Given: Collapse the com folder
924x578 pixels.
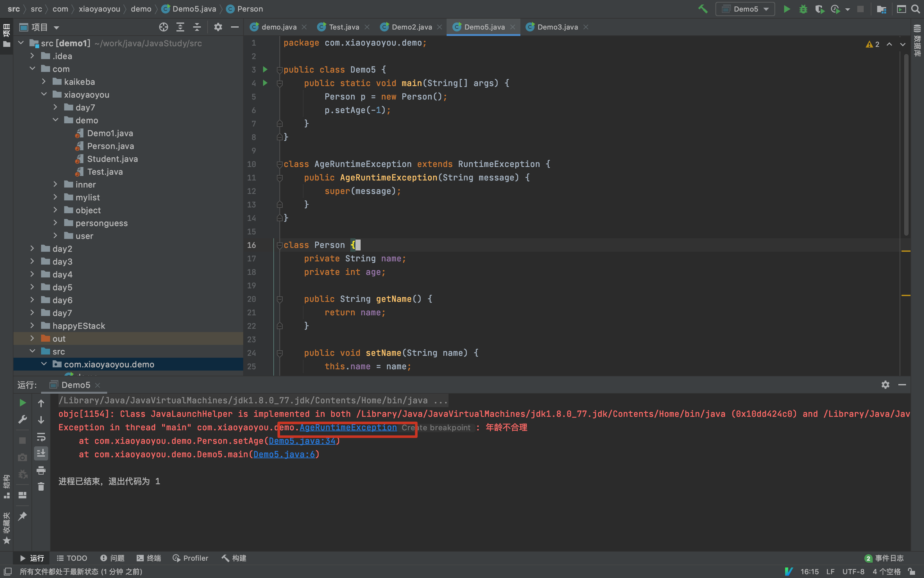Looking at the screenshot, I should [x=32, y=68].
